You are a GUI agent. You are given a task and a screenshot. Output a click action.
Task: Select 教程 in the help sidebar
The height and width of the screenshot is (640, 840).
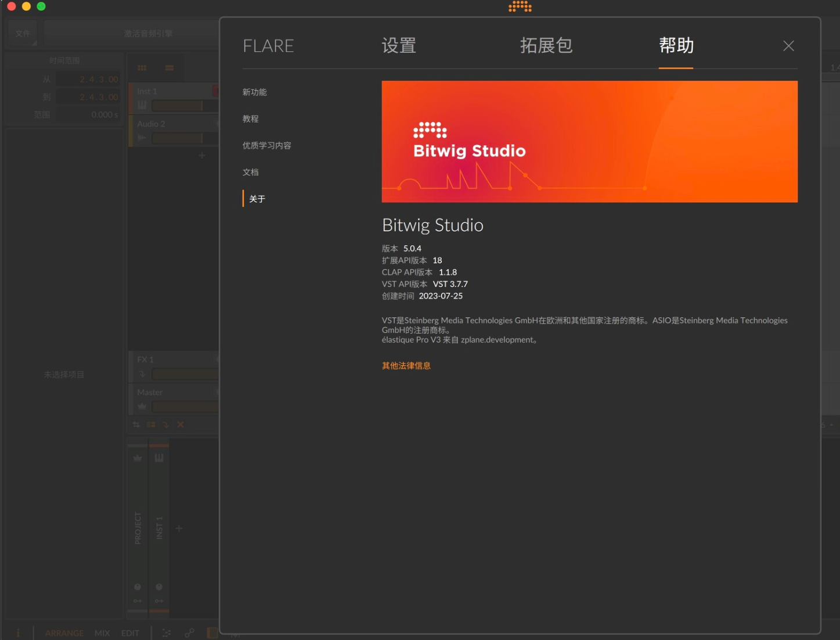[250, 118]
